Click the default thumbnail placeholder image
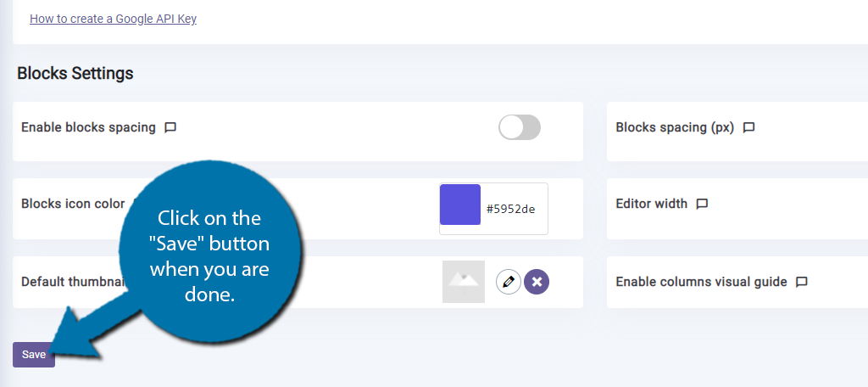 [464, 282]
